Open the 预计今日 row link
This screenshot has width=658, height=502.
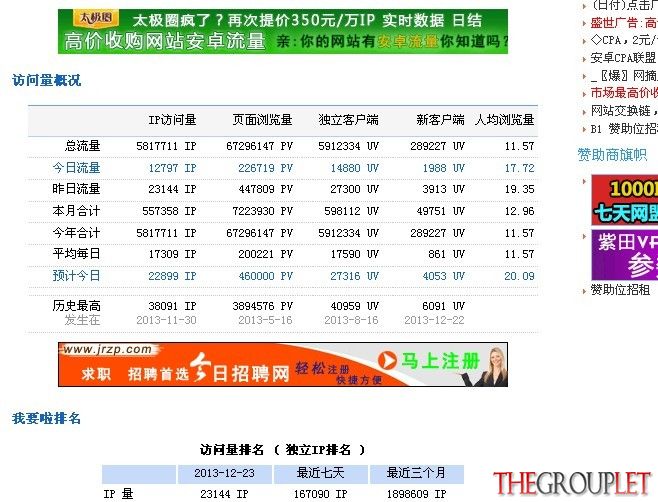tap(76, 276)
